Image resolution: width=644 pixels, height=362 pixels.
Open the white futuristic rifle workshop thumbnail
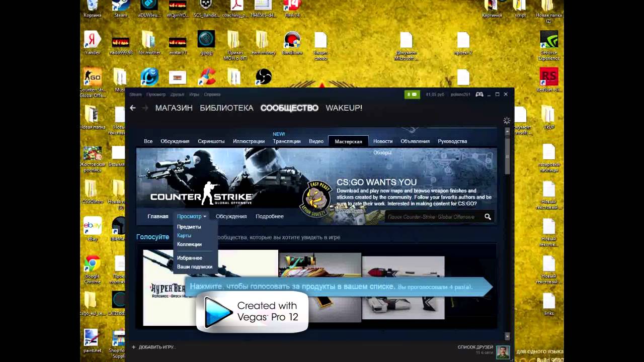click(403, 288)
